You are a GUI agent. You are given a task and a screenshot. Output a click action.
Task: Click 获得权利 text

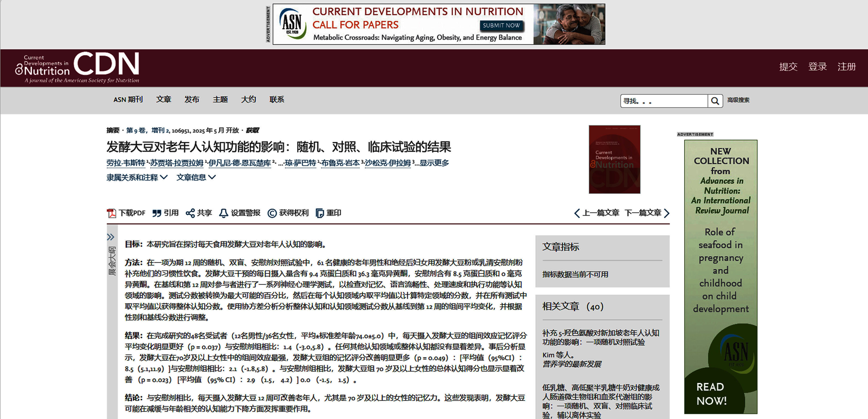point(294,213)
